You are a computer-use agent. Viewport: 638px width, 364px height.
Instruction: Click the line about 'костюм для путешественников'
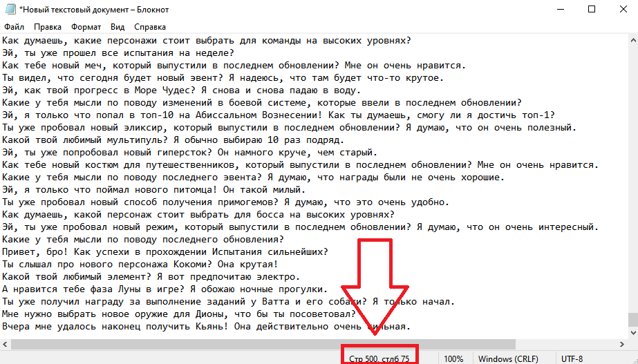click(x=300, y=164)
